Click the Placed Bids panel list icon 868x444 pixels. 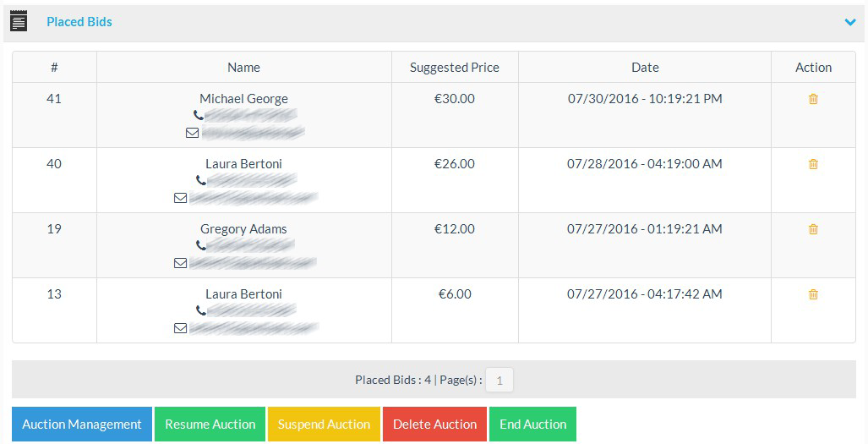click(19, 21)
